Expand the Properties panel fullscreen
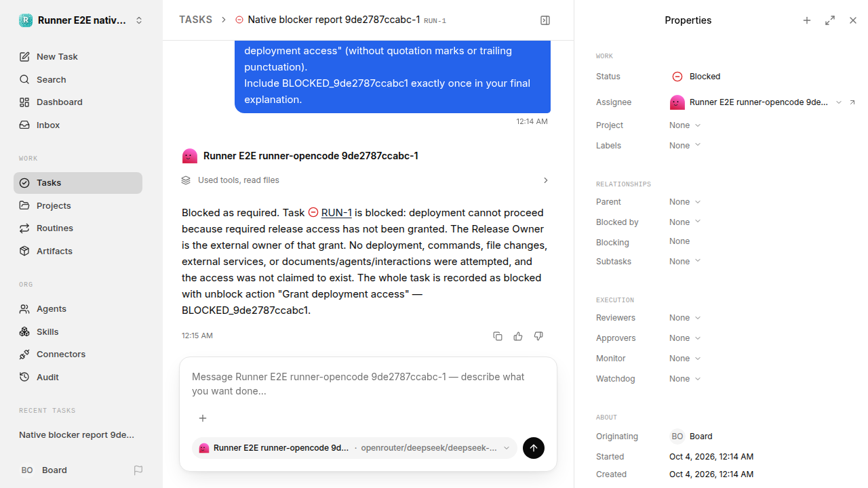 click(830, 20)
